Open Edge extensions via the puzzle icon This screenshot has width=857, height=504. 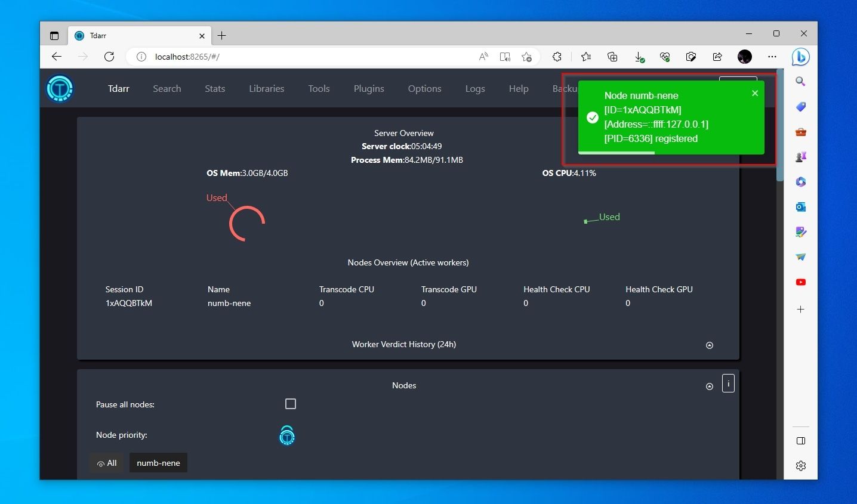pos(557,57)
